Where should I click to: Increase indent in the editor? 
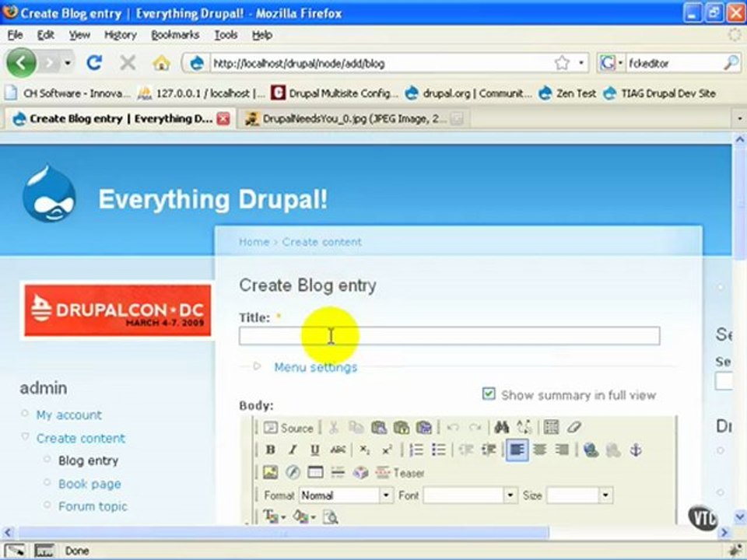pos(489,450)
